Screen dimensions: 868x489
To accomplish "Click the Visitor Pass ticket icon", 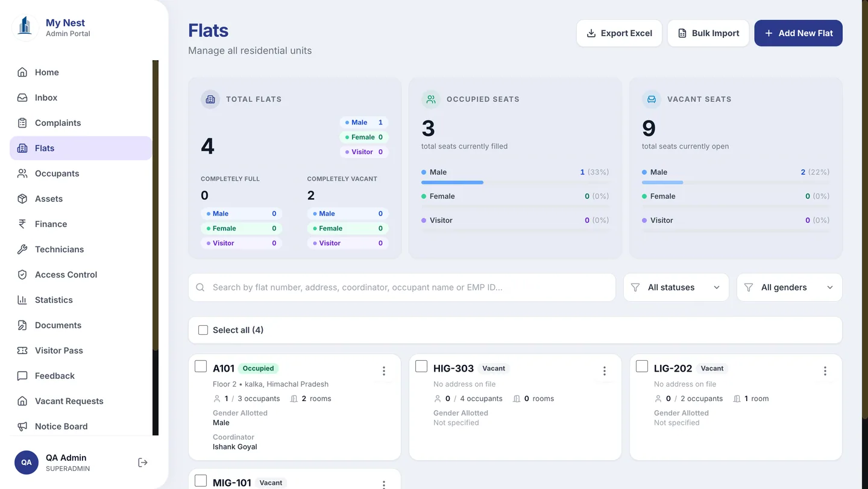I will tap(22, 350).
